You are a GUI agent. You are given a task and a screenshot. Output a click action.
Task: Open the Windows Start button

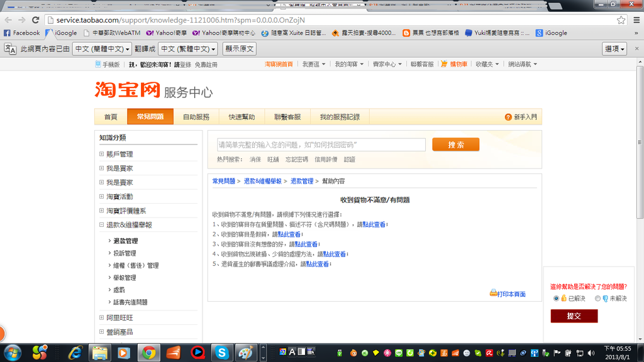[13, 353]
